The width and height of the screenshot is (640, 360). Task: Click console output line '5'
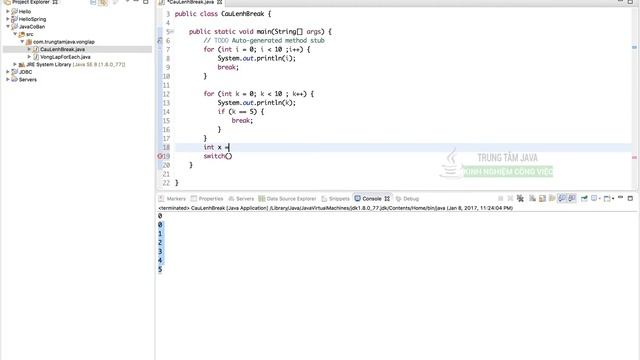point(160,269)
